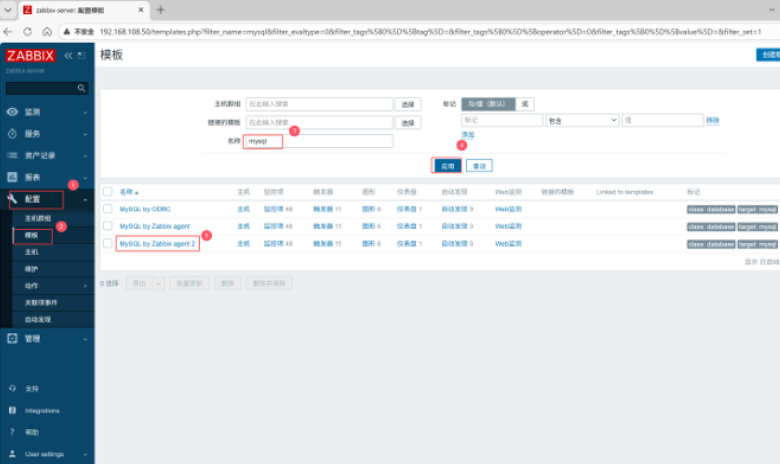Click the gear icon for 管理
780x464 pixels.
tap(12, 339)
